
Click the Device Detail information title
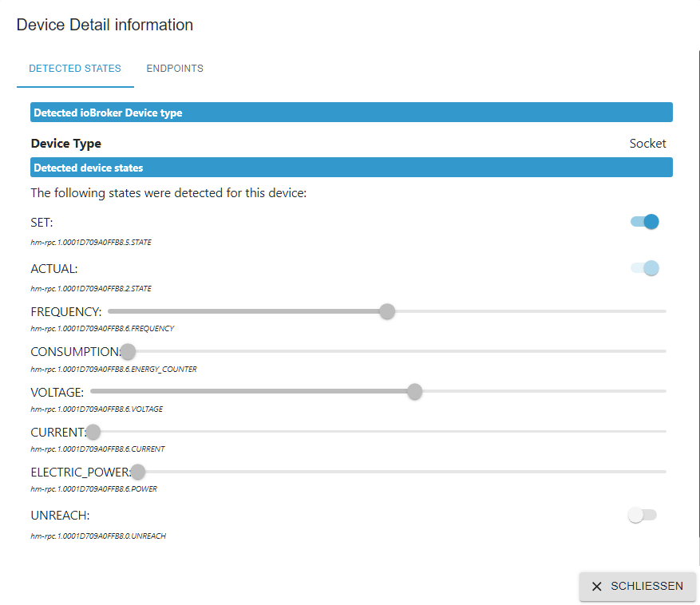pyautogui.click(x=105, y=25)
